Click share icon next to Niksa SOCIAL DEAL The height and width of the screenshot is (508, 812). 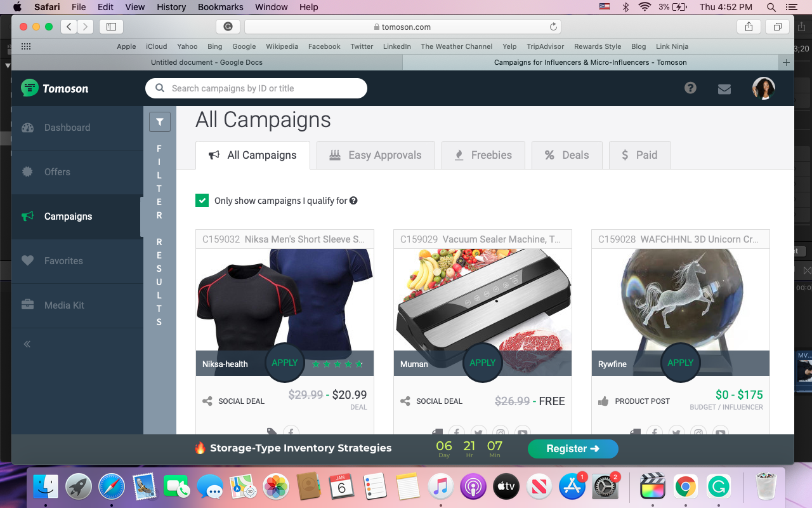coord(207,401)
